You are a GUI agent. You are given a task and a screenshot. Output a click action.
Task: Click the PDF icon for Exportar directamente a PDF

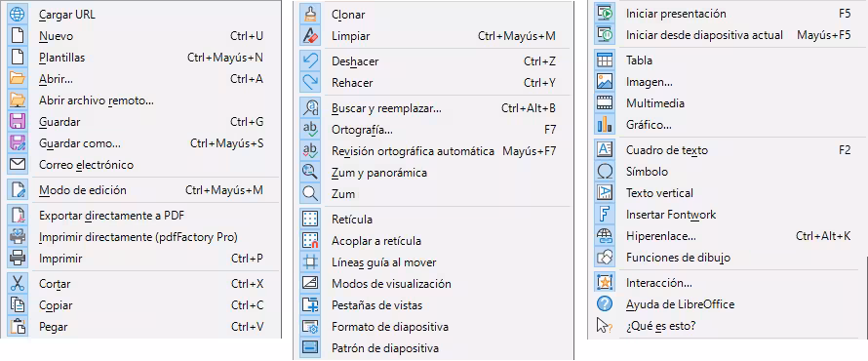point(18,215)
